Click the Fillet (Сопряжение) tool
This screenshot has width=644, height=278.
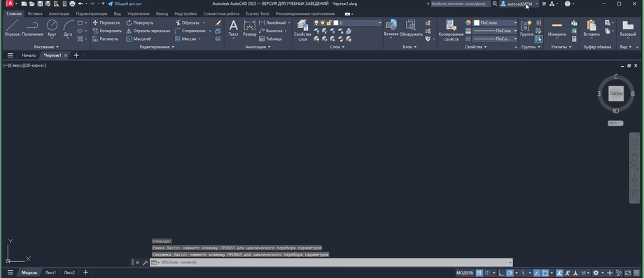[190, 31]
